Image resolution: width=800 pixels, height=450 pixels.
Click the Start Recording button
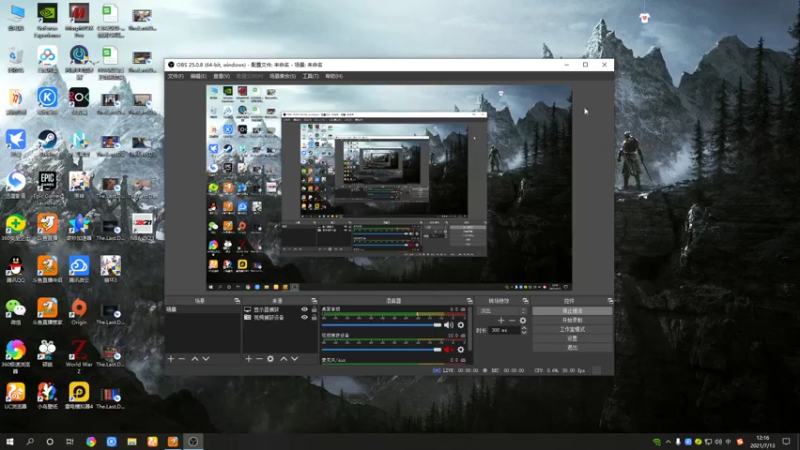pos(572,320)
